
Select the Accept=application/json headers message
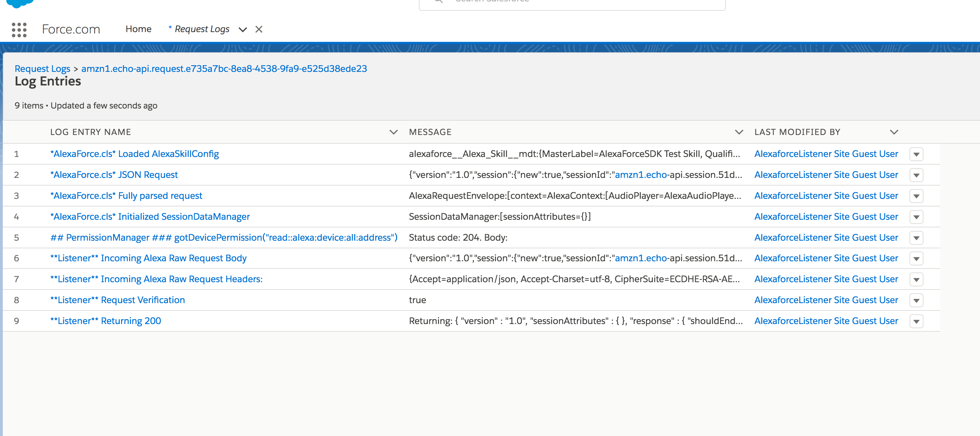pos(574,279)
